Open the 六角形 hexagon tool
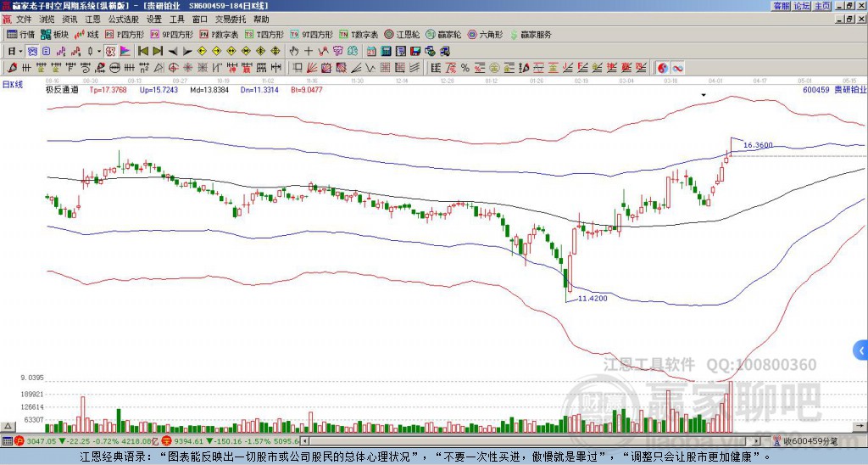Image resolution: width=868 pixels, height=465 pixels. coord(486,34)
